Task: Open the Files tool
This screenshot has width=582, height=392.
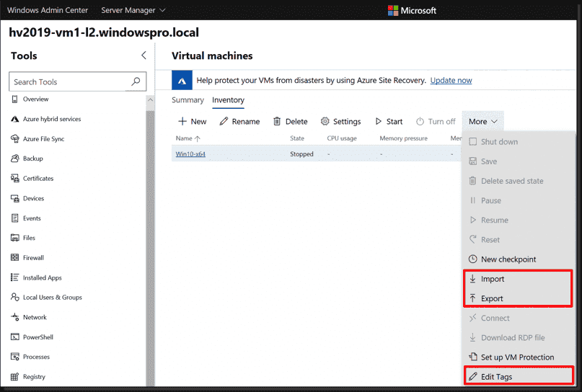Action: pyautogui.click(x=23, y=238)
